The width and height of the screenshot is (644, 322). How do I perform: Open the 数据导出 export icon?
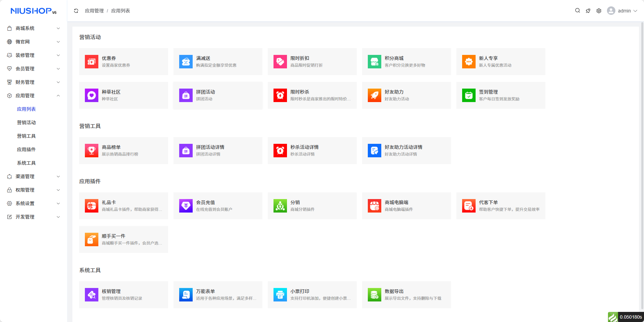tap(375, 295)
